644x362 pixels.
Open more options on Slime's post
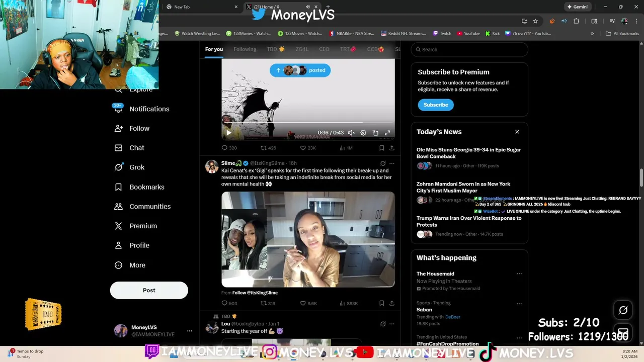coord(392,163)
